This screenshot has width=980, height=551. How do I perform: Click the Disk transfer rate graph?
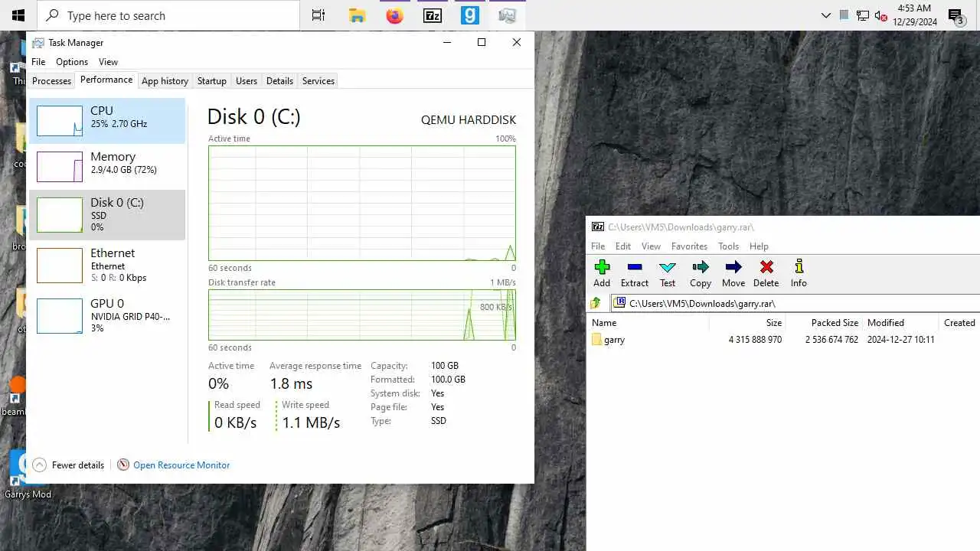pyautogui.click(x=362, y=315)
